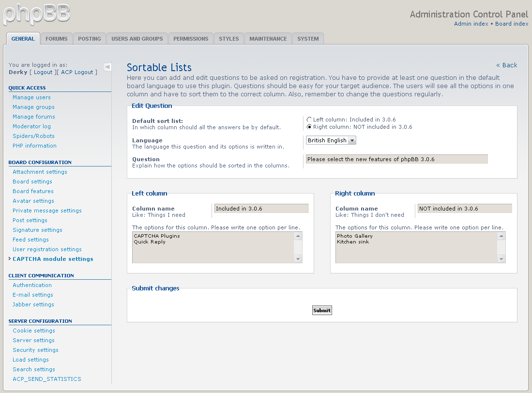Click the ACP Logout link

click(x=77, y=72)
